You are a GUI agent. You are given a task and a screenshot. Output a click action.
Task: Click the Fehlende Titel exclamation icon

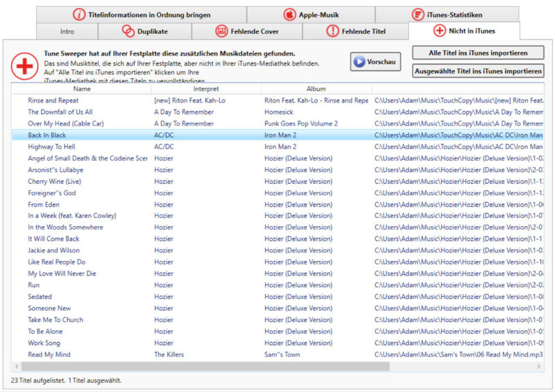tap(332, 31)
